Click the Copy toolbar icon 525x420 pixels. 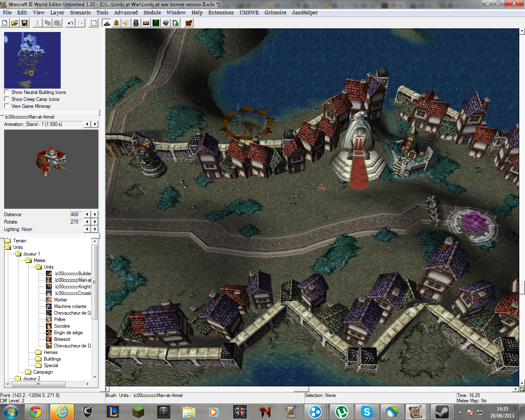click(x=48, y=23)
